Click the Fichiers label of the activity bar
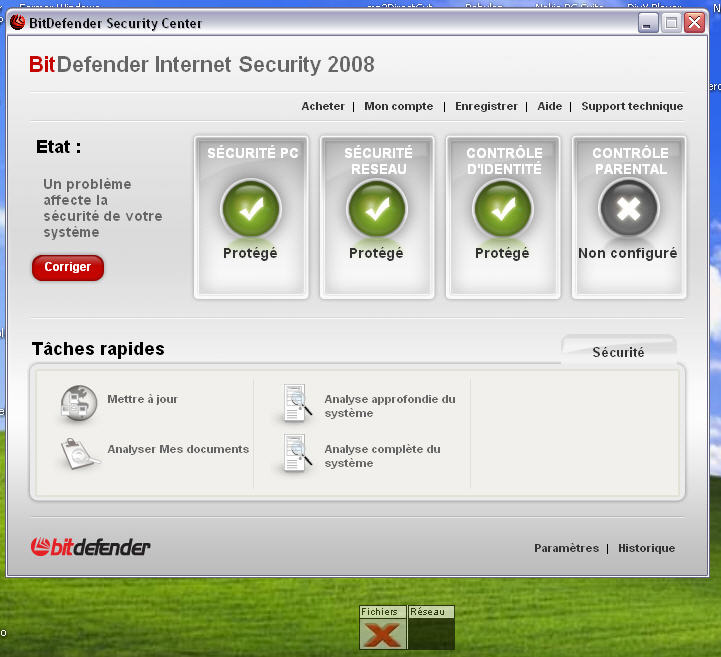Image resolution: width=721 pixels, height=657 pixels. [x=379, y=611]
